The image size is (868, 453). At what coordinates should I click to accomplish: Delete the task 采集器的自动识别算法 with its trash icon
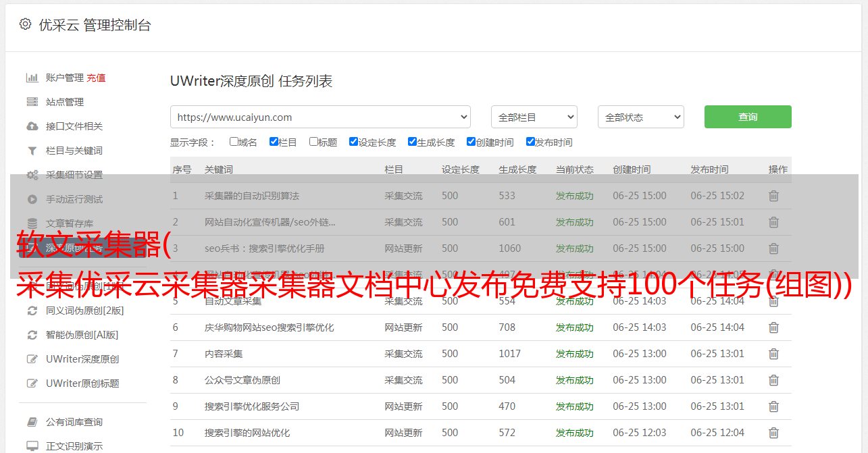(x=774, y=196)
